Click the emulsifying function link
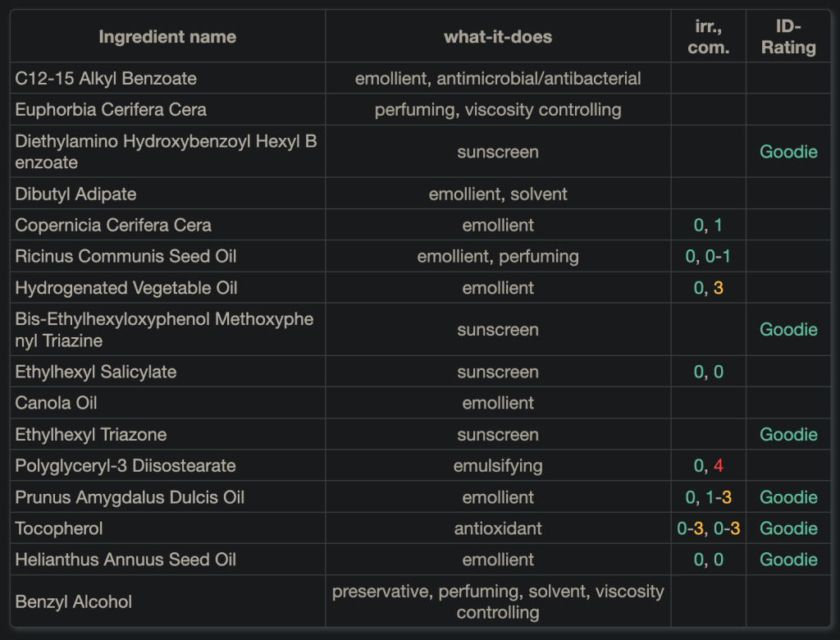Image resolution: width=840 pixels, height=640 pixels. click(498, 466)
